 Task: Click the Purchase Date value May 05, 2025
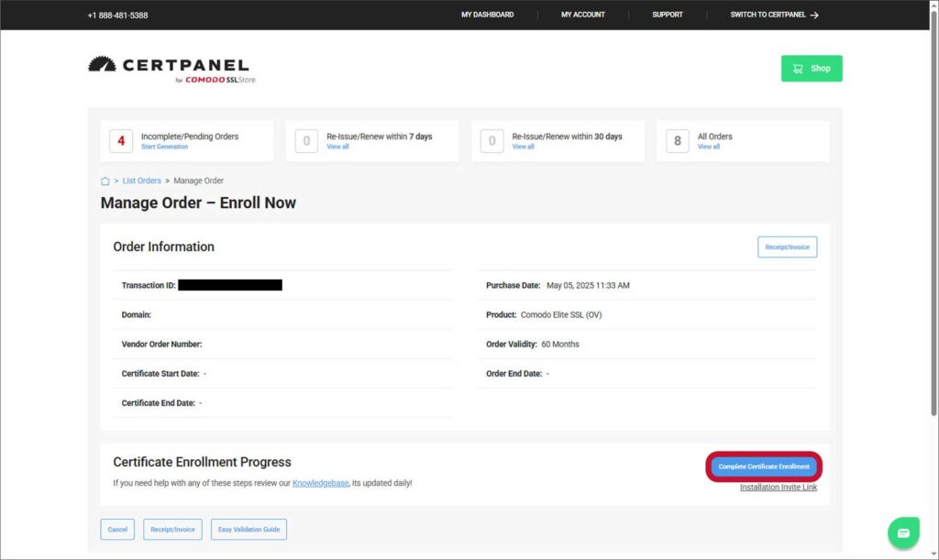(x=588, y=285)
